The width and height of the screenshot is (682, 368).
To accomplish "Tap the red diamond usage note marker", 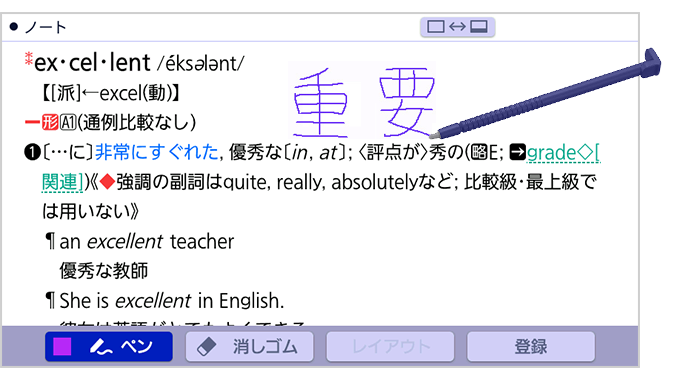I will point(107,182).
